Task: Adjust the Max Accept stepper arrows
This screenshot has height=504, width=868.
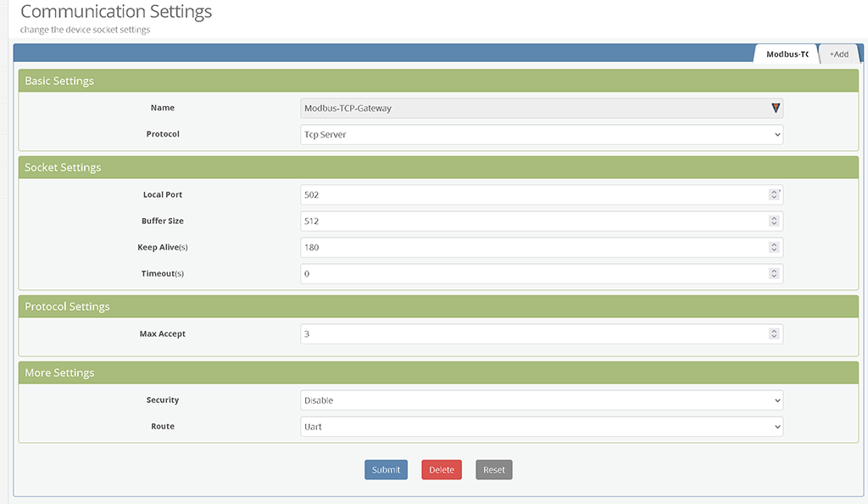Action: [774, 334]
